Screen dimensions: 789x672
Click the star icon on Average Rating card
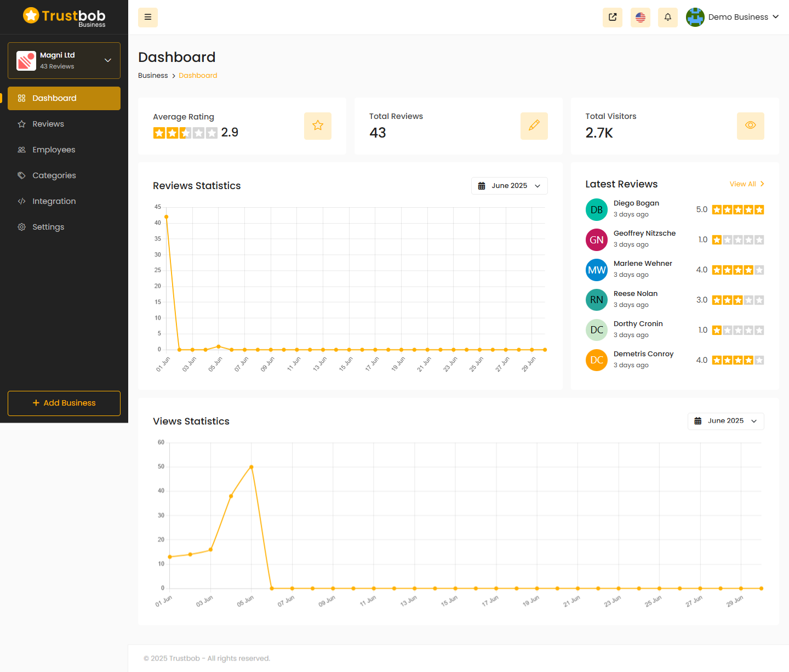318,126
